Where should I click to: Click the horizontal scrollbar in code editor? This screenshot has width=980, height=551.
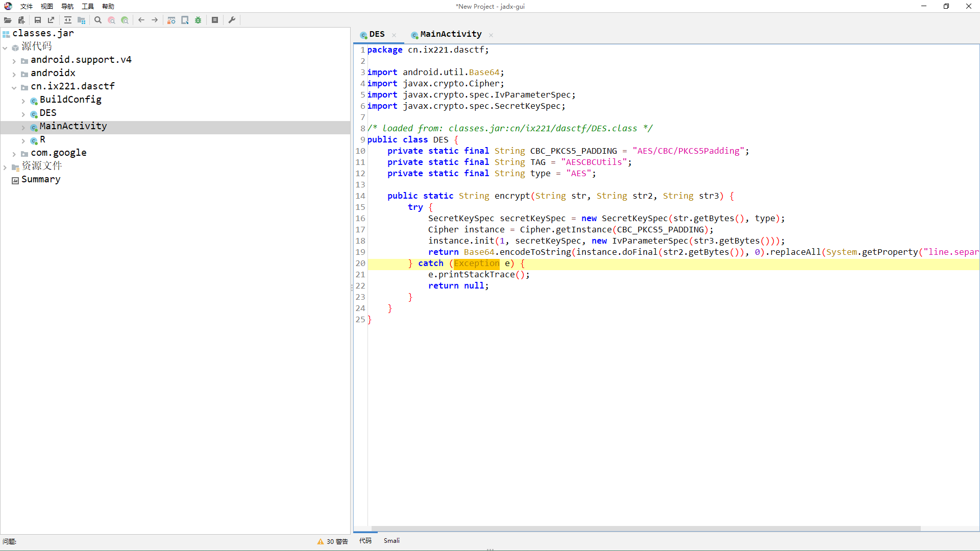pyautogui.click(x=646, y=529)
